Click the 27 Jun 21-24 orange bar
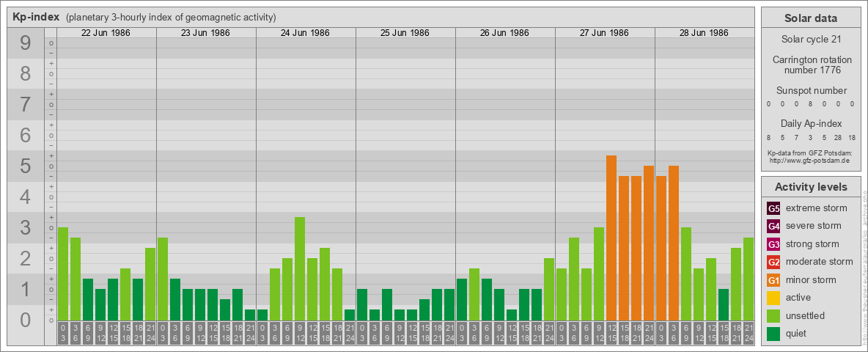 coord(649,243)
